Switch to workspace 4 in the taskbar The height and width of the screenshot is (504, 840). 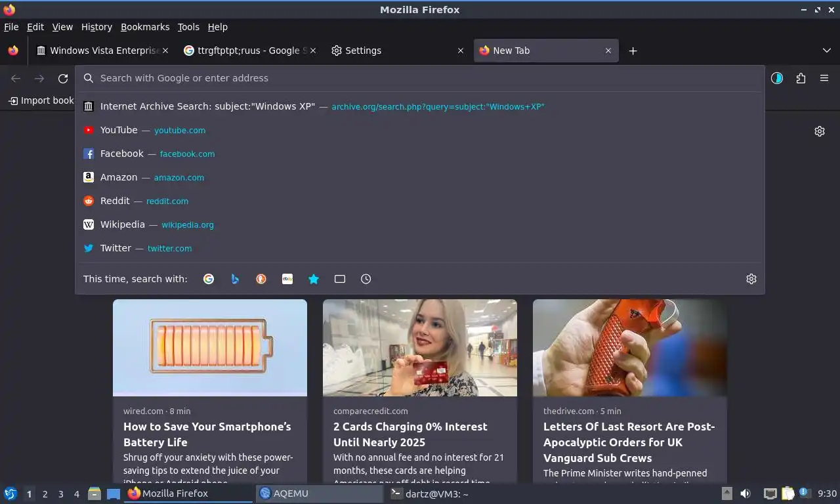pos(76,494)
